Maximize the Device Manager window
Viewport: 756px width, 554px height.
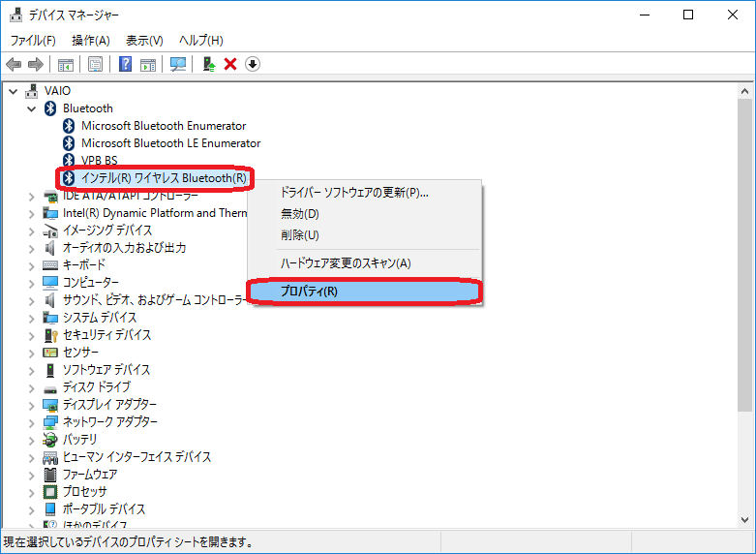pos(688,15)
